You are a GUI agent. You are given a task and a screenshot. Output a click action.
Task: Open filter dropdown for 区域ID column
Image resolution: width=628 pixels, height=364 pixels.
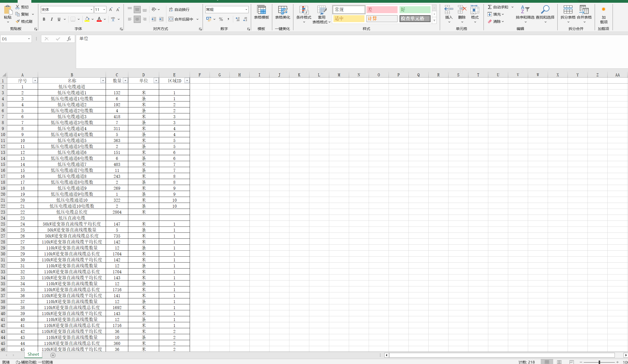pos(187,81)
